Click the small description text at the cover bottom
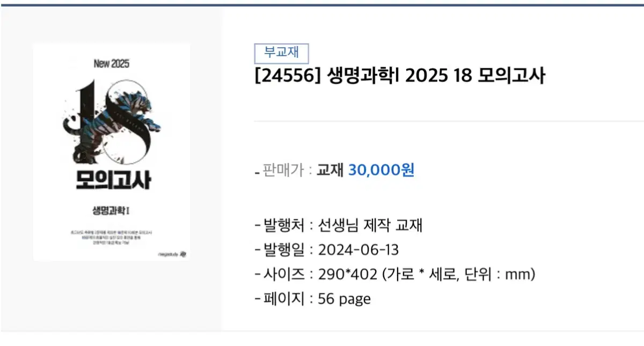The image size is (644, 346). point(112,238)
